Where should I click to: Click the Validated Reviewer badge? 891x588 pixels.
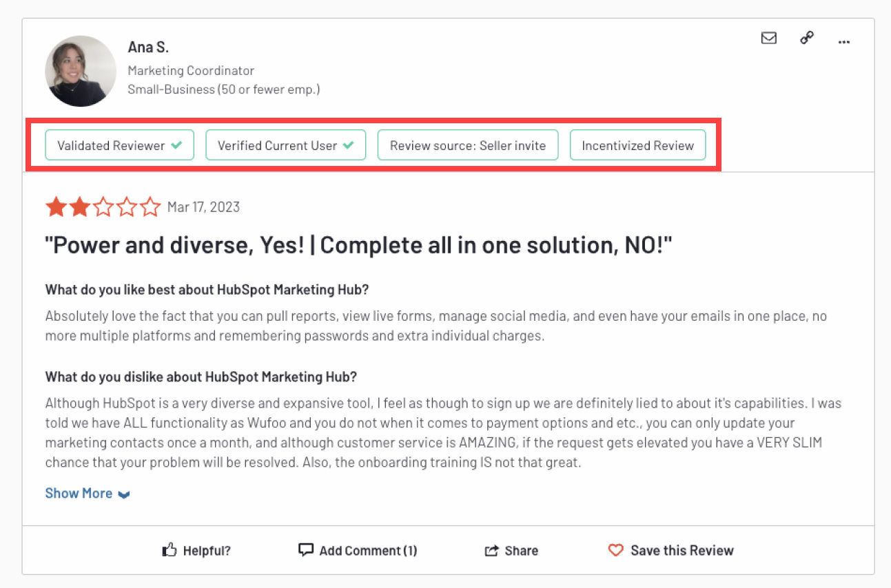pyautogui.click(x=120, y=145)
